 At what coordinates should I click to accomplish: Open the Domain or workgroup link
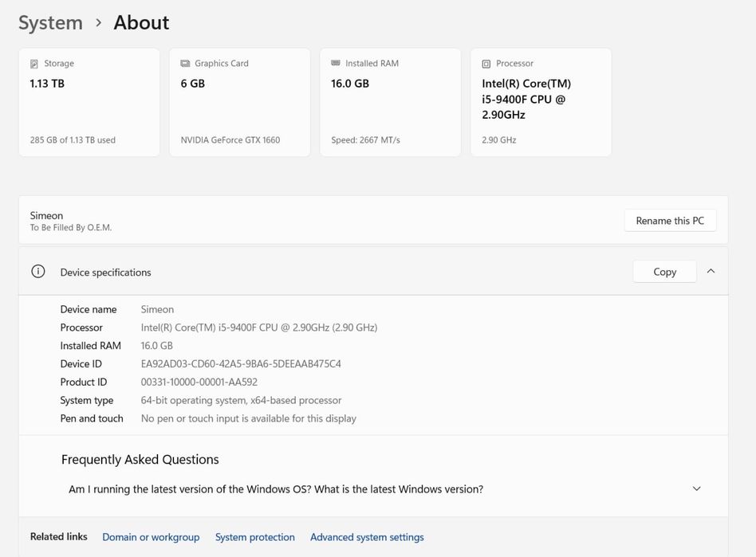coord(151,537)
